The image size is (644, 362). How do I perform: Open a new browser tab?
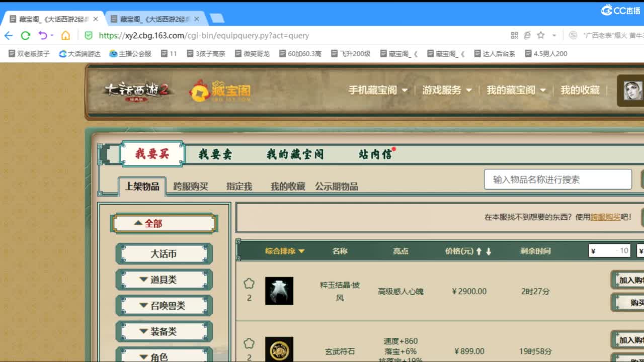tap(216, 19)
